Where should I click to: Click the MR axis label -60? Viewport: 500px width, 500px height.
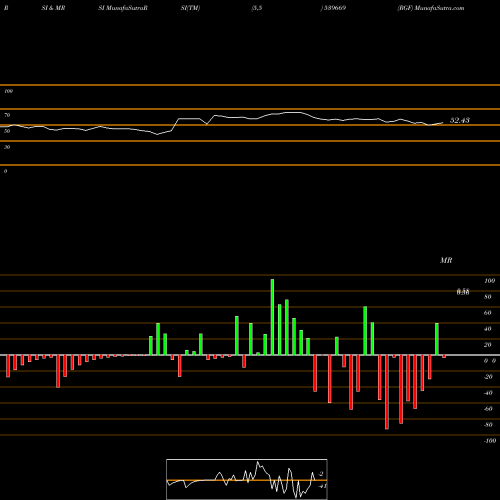pyautogui.click(x=488, y=409)
